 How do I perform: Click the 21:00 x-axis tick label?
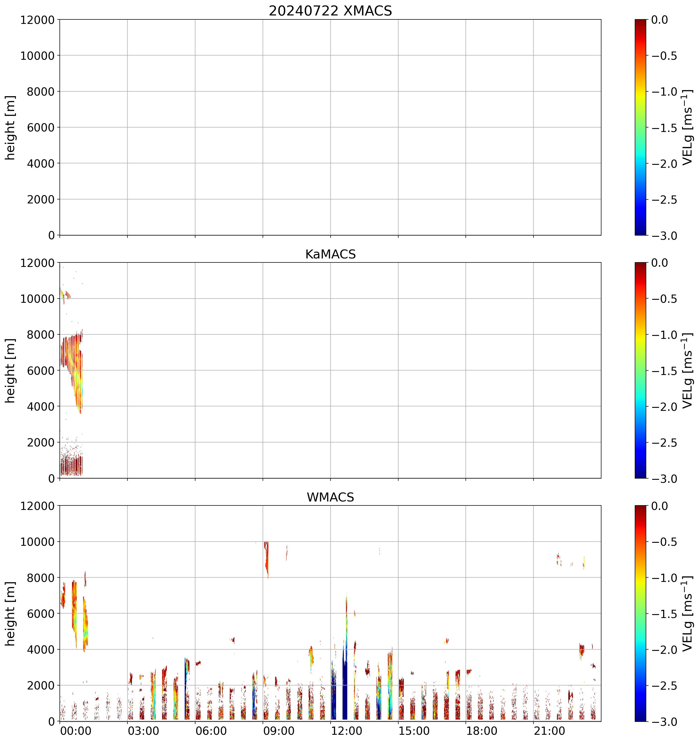point(549,731)
